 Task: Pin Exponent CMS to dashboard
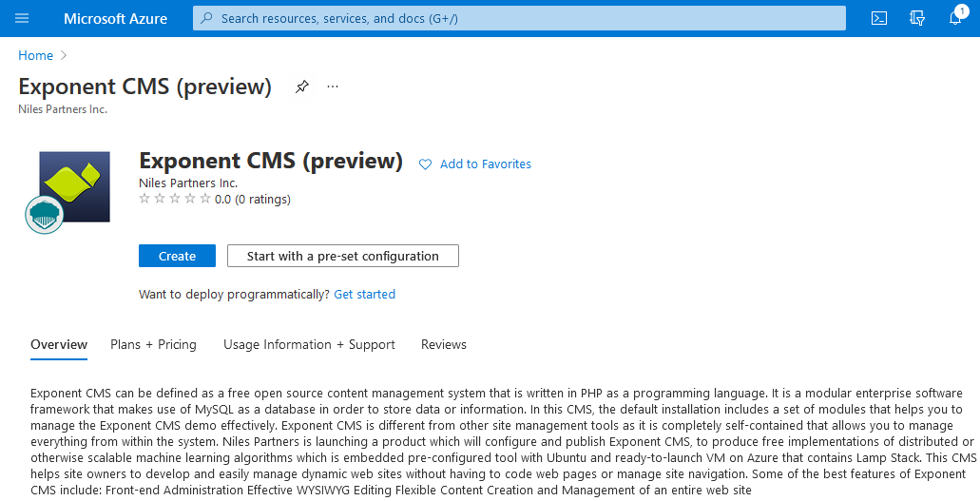click(x=301, y=87)
